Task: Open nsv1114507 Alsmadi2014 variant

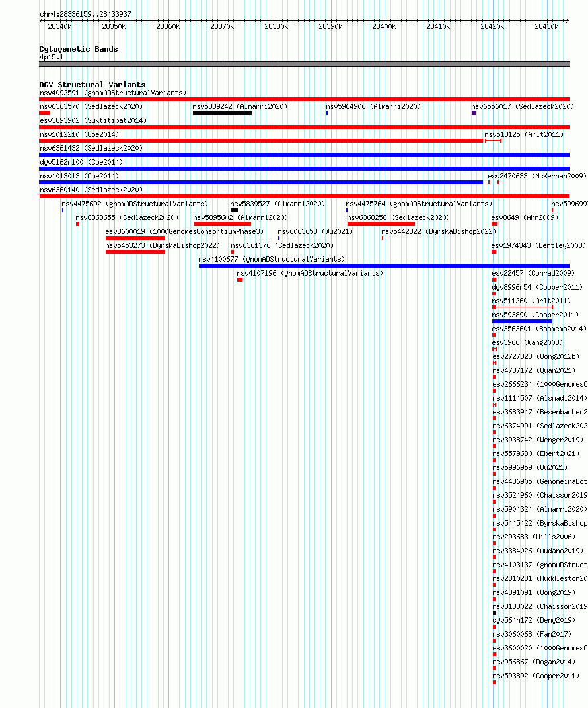Action: click(540, 398)
